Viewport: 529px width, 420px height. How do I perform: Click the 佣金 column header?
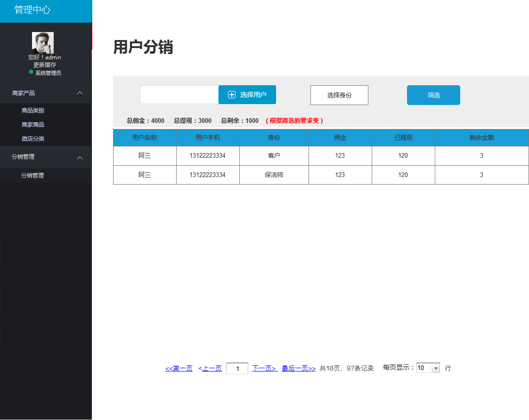(x=340, y=138)
